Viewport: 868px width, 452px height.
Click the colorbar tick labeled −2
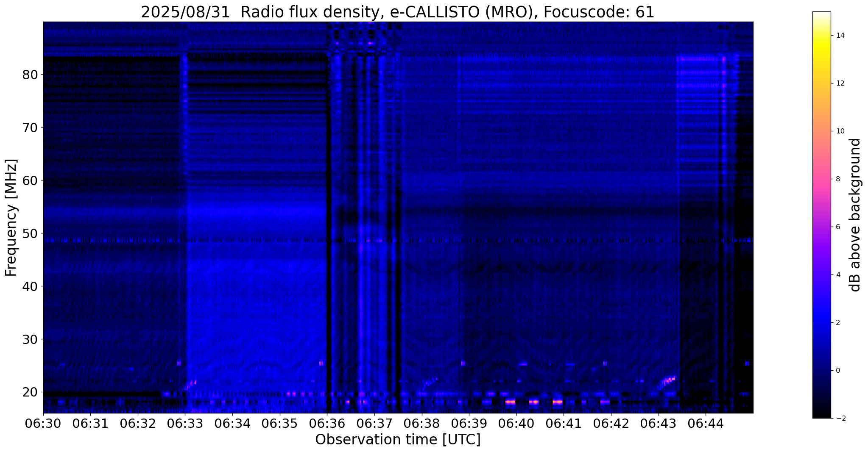coord(840,418)
